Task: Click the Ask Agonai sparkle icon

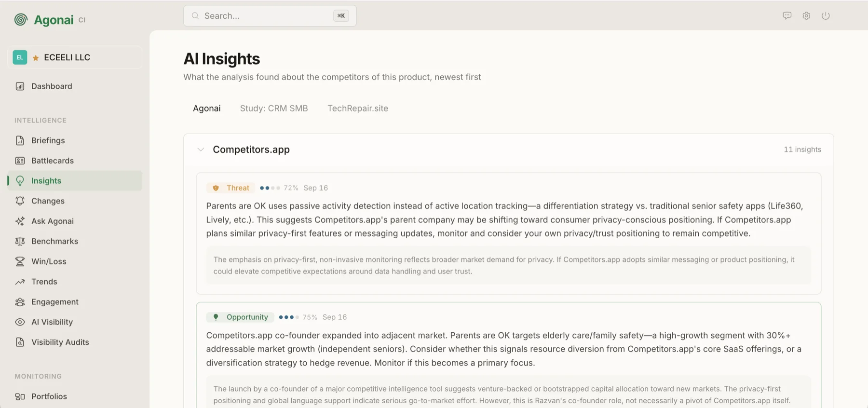Action: tap(20, 221)
